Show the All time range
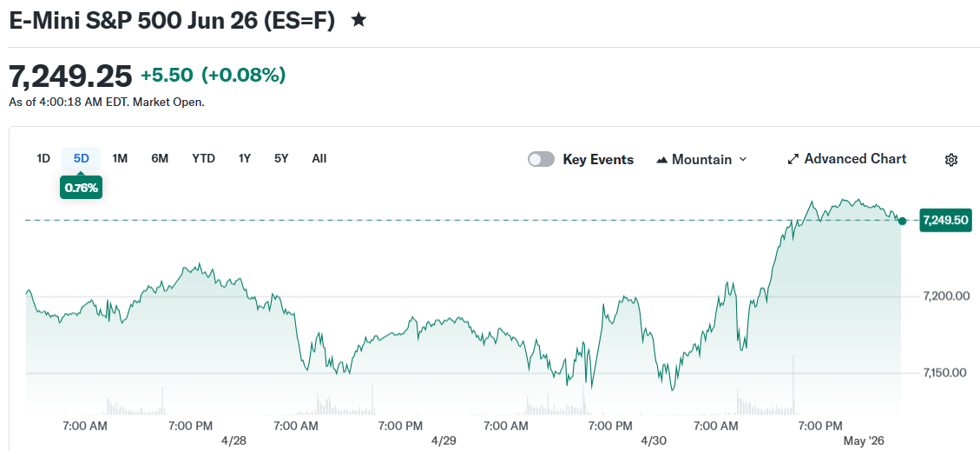Screen dimensions: 980x451 (x=319, y=158)
